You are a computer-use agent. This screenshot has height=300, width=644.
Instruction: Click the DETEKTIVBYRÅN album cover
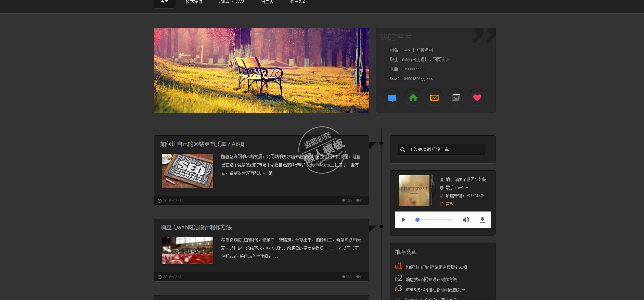click(414, 191)
